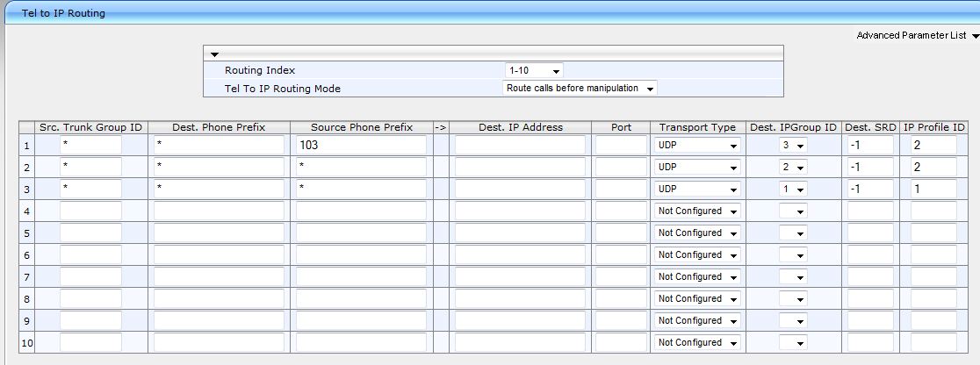
Task: Open row 4 Transport Type dropdown
Action: (x=697, y=211)
